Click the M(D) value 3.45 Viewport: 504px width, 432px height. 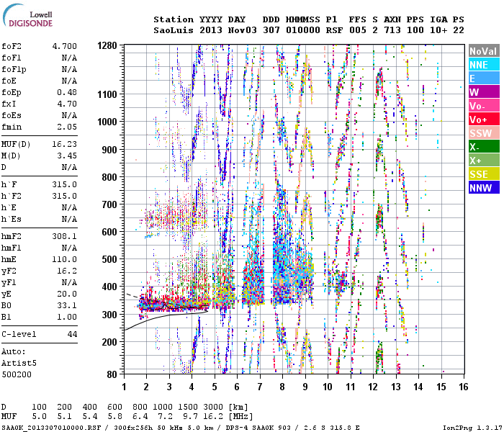point(67,156)
